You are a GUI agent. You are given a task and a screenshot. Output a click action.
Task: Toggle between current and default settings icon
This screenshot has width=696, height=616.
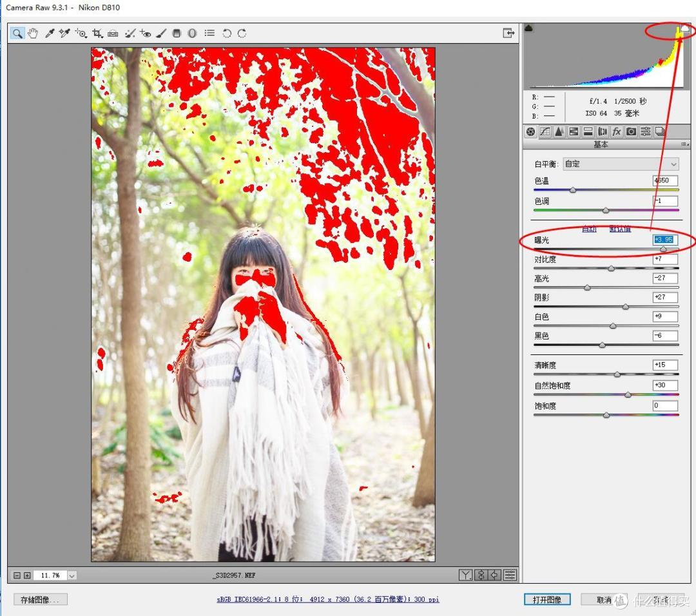[x=510, y=575]
